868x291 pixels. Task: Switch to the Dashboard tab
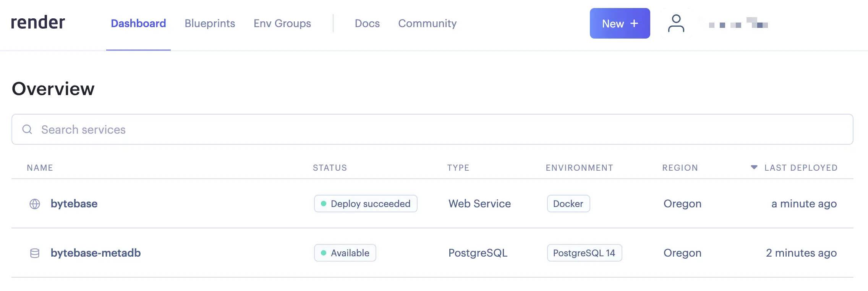pyautogui.click(x=138, y=23)
